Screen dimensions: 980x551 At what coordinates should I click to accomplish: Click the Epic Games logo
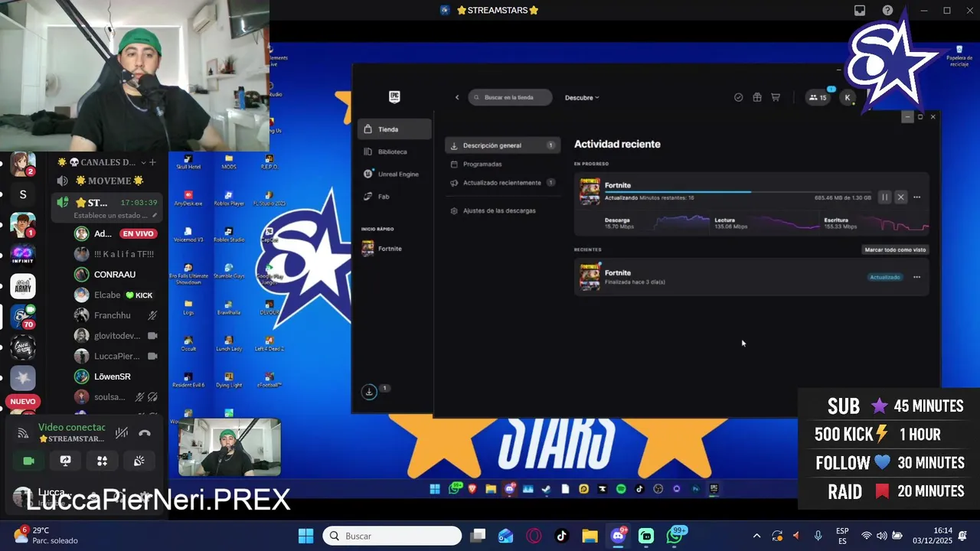394,97
